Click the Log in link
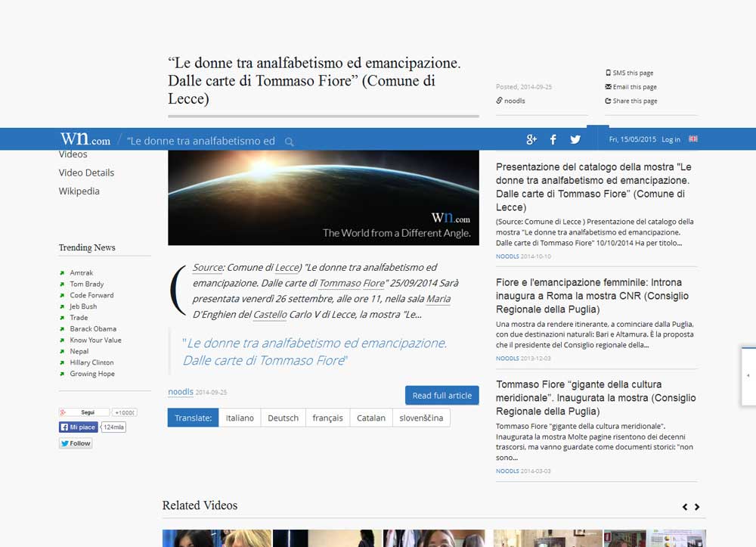 tap(671, 139)
